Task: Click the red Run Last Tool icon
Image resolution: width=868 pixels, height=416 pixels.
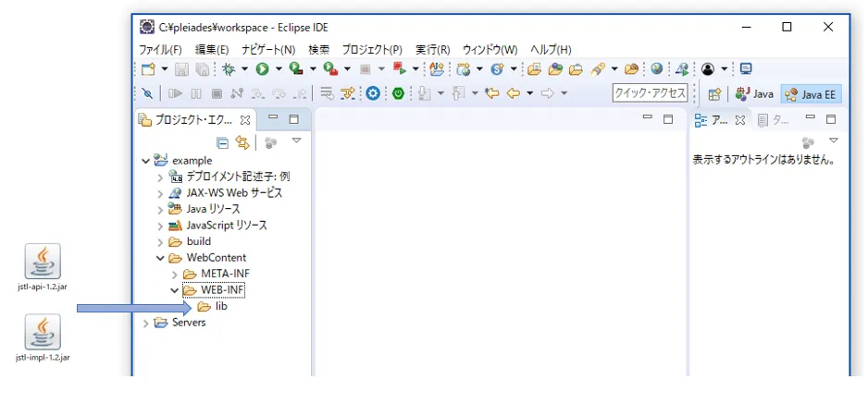Action: 399,69
